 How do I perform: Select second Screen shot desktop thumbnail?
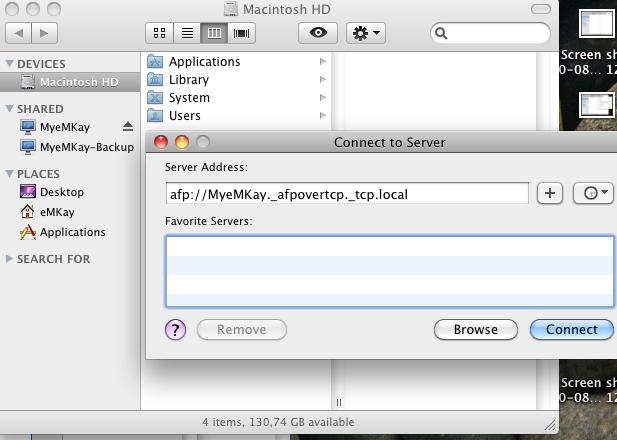pos(597,105)
